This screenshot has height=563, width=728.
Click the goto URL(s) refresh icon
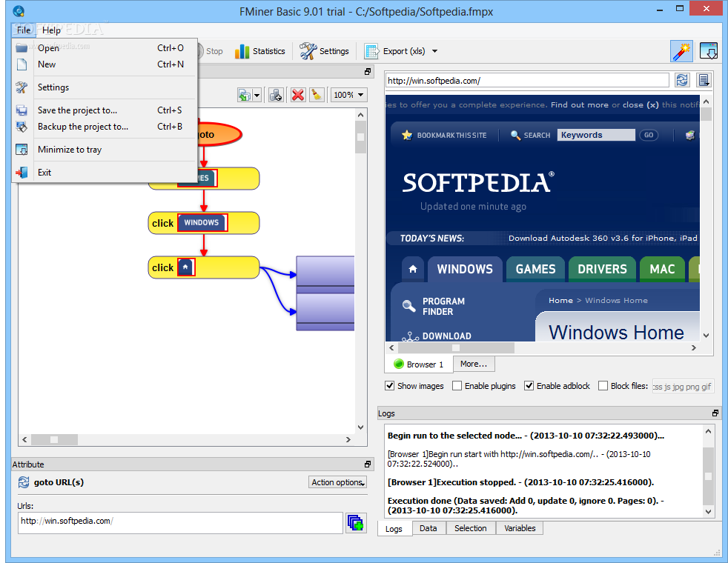pyautogui.click(x=24, y=482)
